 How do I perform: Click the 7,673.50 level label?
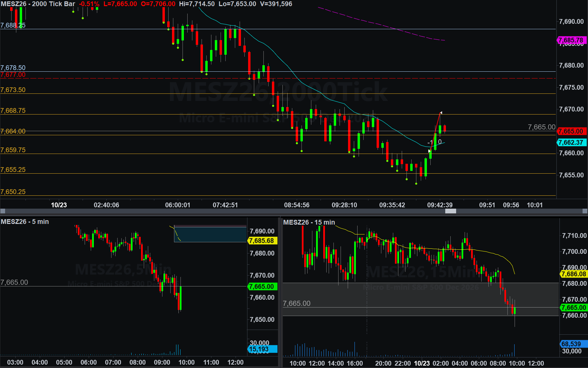coord(13,90)
